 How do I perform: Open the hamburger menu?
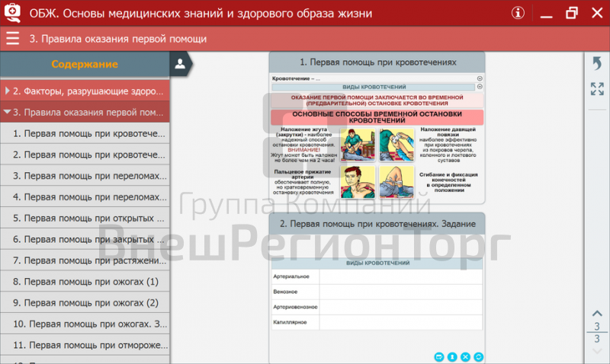12,39
